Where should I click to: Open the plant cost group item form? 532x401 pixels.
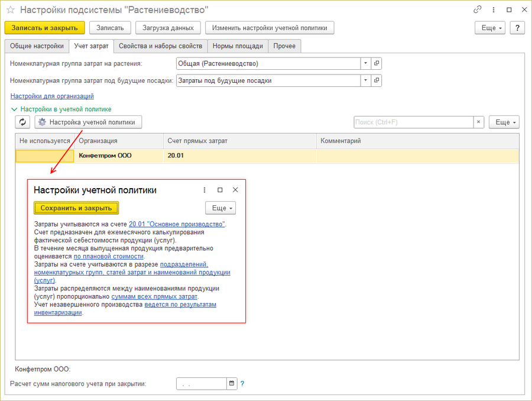pyautogui.click(x=377, y=63)
